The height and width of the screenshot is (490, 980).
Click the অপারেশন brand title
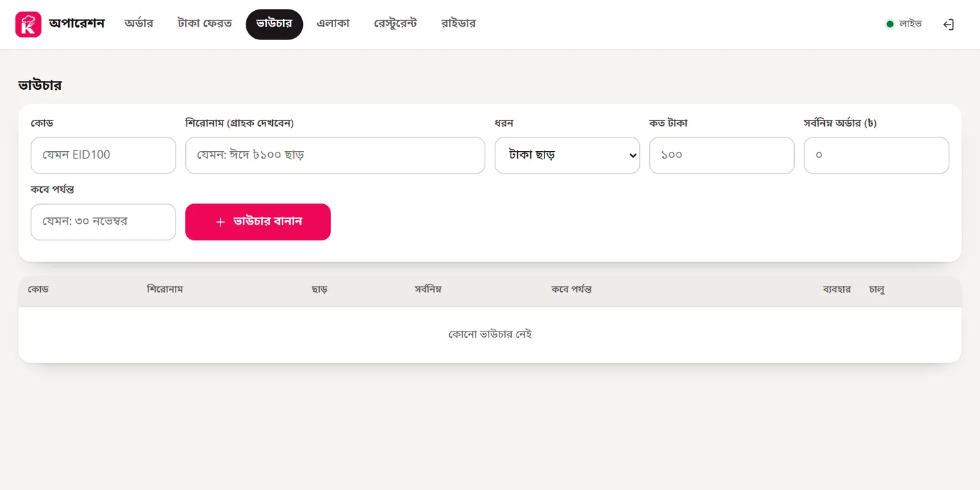[x=77, y=24]
